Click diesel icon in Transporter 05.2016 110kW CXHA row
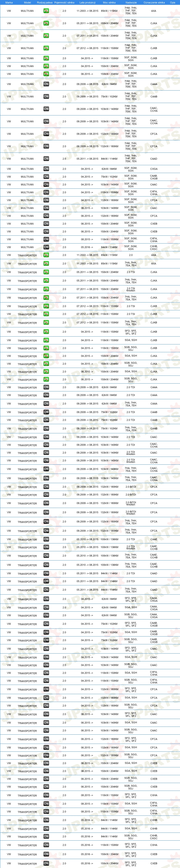 (x=46, y=845)
